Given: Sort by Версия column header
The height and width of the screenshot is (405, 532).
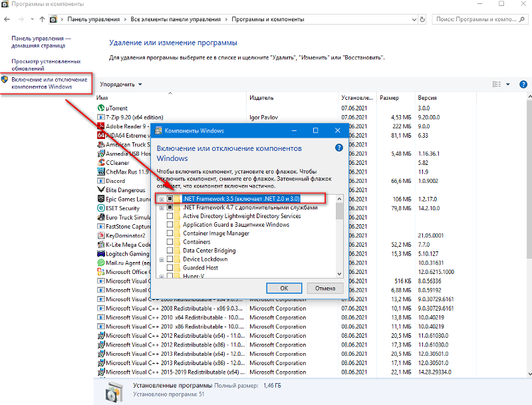Looking at the screenshot, I should click(446, 98).
